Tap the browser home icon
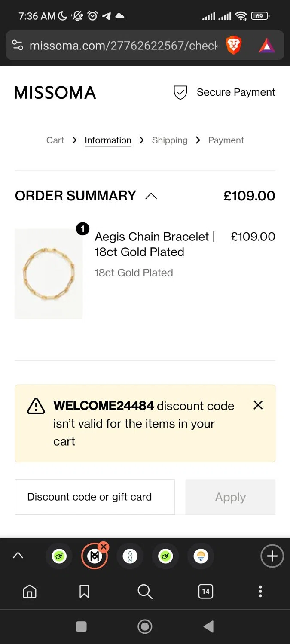Screen dimensions: 290x644 (x=30, y=592)
